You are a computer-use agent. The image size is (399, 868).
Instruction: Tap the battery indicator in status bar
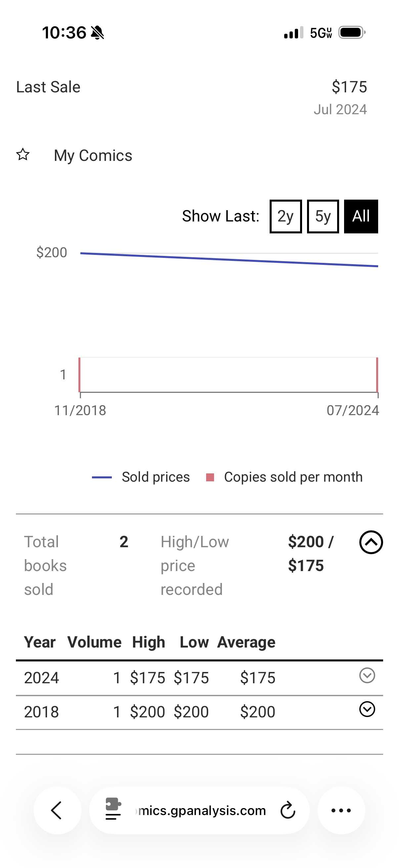352,33
